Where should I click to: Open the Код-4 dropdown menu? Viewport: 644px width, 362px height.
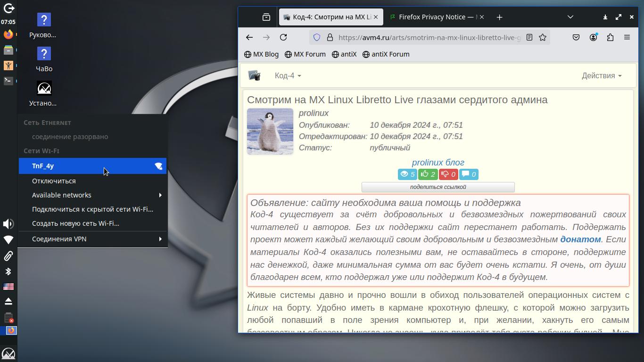coord(288,76)
